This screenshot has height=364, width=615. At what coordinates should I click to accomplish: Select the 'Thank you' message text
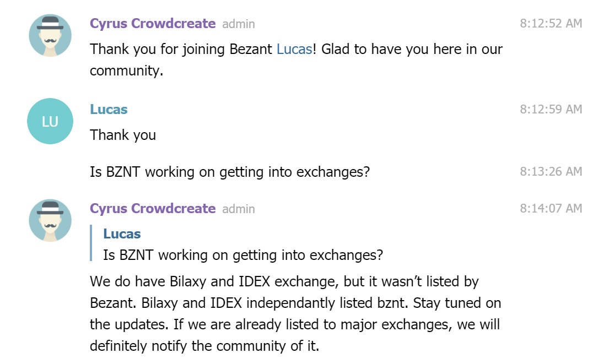[x=123, y=135]
